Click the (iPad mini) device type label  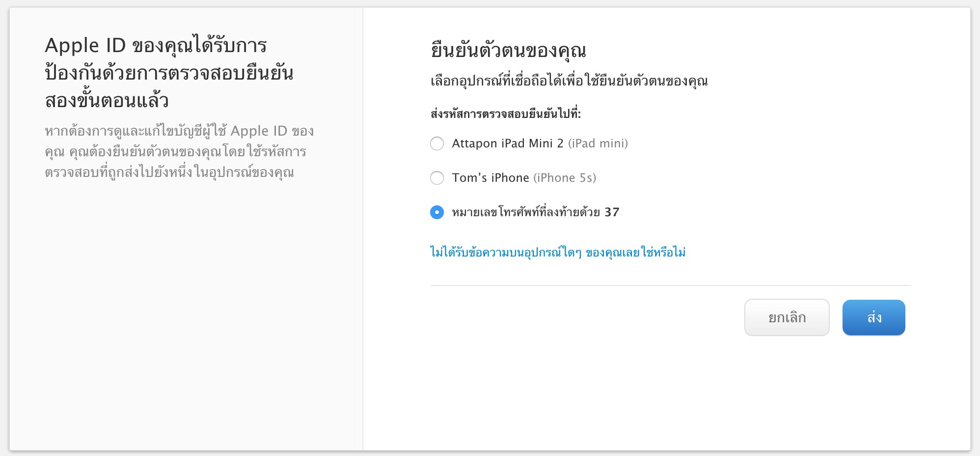(599, 143)
